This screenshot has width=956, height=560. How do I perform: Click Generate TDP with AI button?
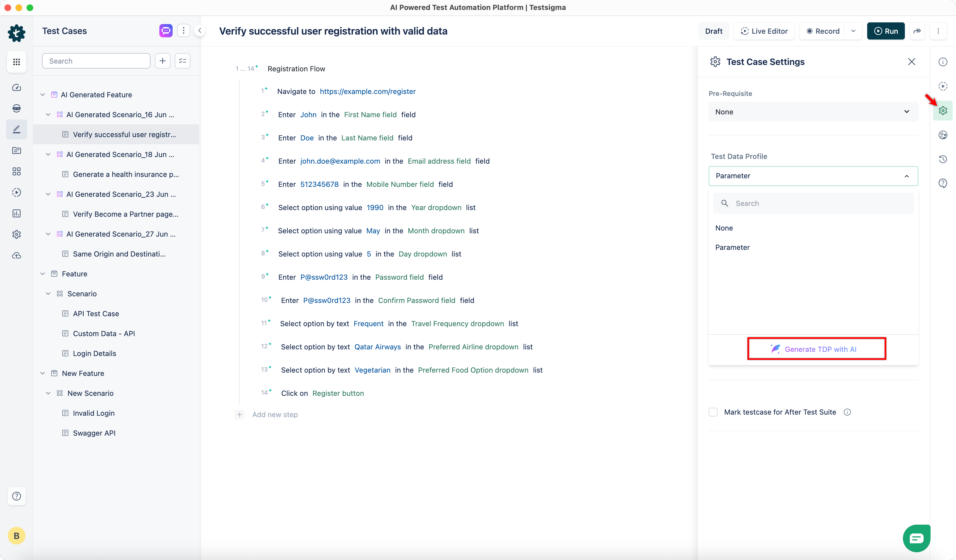tap(816, 349)
